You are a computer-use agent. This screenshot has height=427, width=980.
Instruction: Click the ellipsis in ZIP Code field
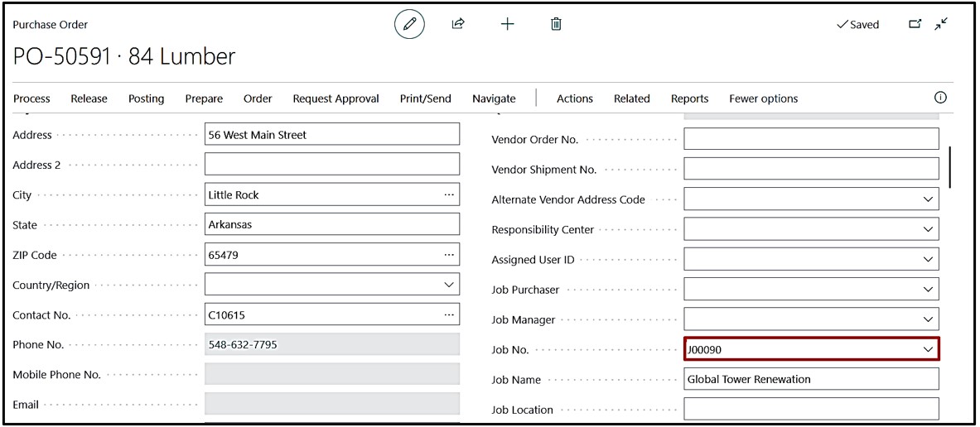pos(449,255)
